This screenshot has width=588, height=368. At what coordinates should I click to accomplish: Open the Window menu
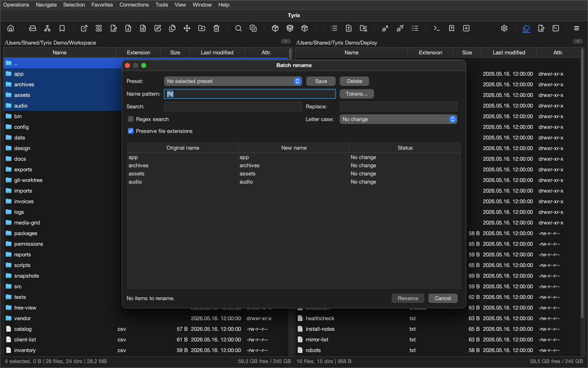[x=202, y=4]
